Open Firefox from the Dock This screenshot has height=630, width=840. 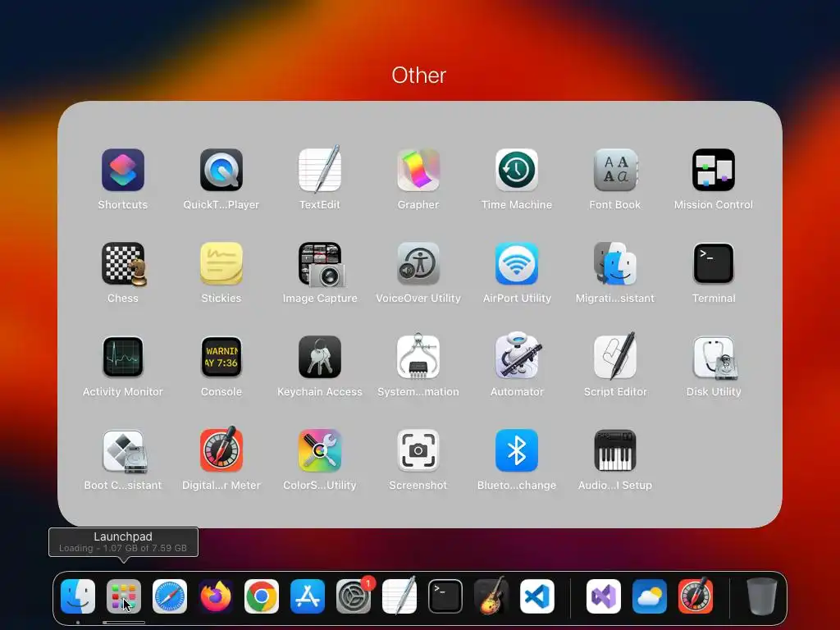216,596
